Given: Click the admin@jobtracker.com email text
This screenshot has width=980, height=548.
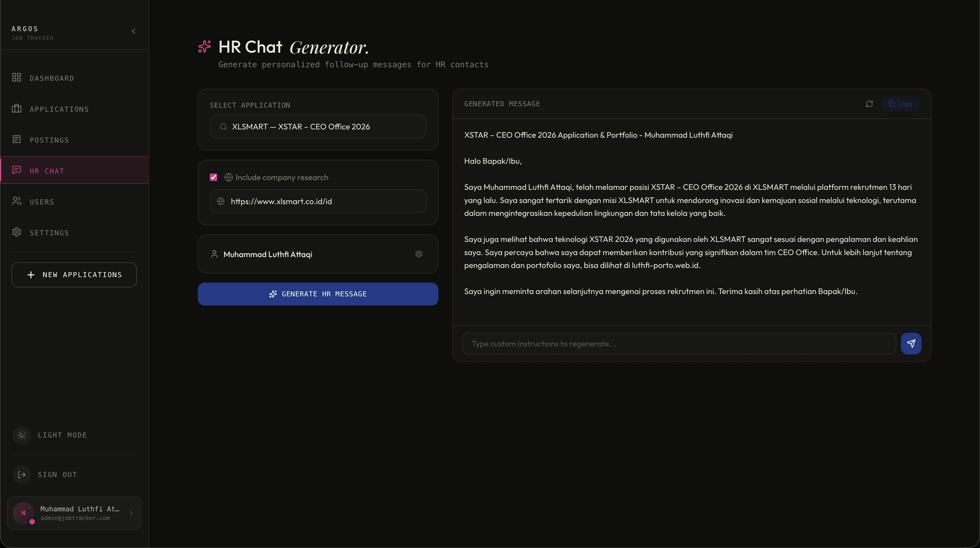Looking at the screenshot, I should (75, 518).
